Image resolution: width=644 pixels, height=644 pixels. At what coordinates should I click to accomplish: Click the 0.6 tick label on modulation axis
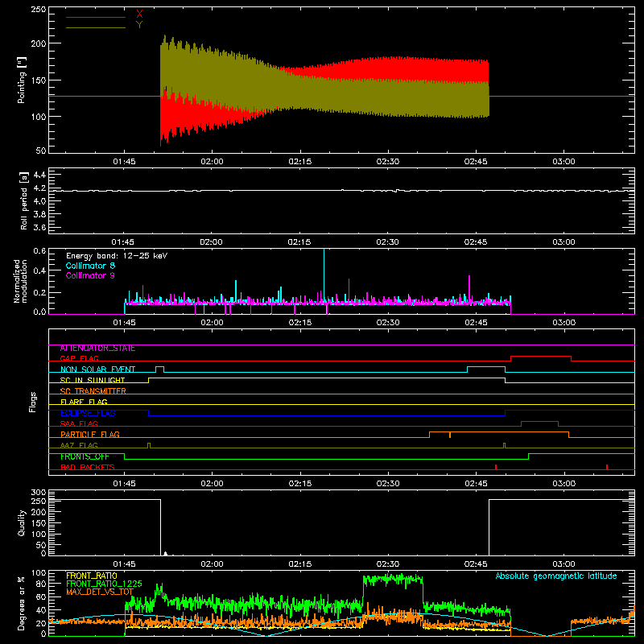pyautogui.click(x=39, y=251)
